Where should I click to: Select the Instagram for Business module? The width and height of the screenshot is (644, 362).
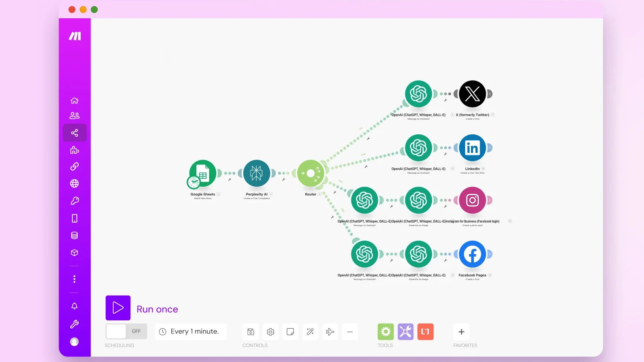(472, 200)
